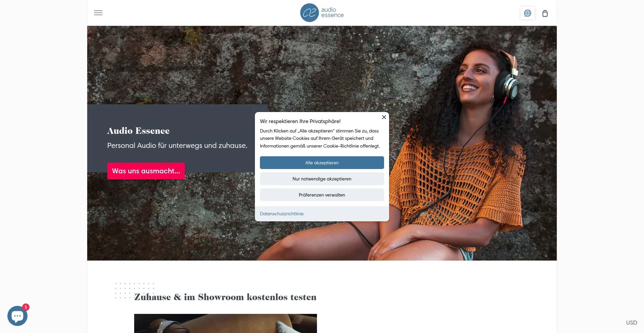
Task: Click the Wir respektieren Ihre Privatsphäre title
Action: (300, 121)
